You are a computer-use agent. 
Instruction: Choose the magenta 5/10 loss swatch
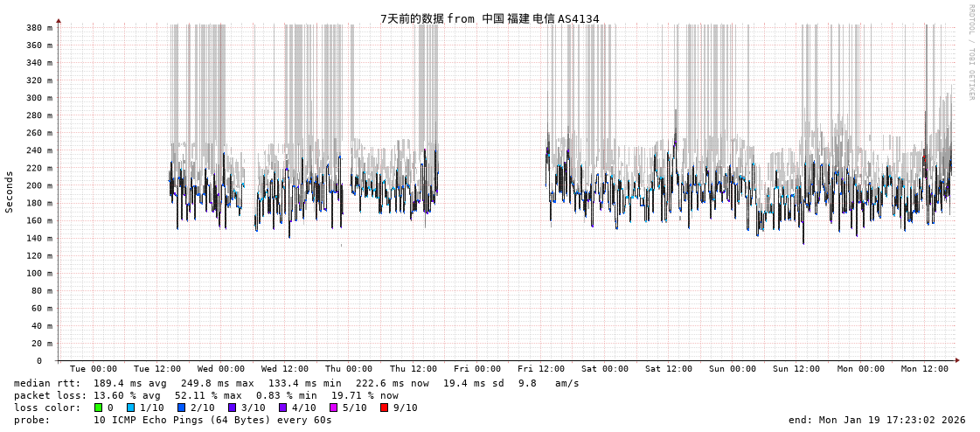click(333, 408)
